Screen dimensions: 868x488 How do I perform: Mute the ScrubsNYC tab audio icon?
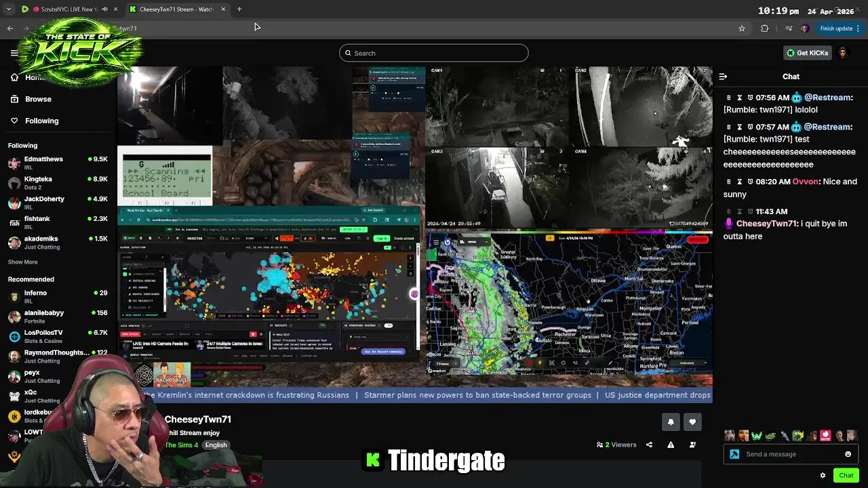[104, 9]
